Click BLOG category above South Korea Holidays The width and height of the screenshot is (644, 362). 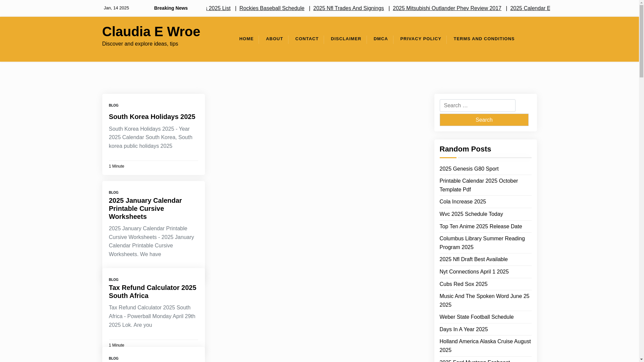pyautogui.click(x=113, y=105)
